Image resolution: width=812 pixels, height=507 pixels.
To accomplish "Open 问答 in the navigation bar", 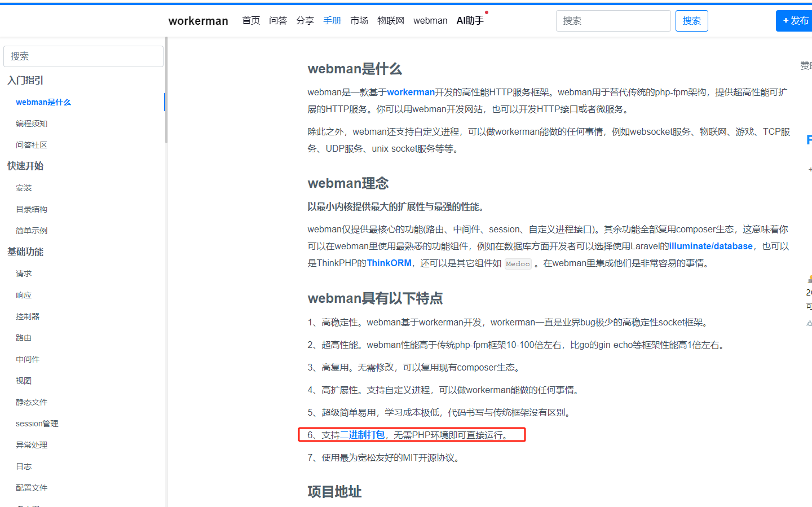I will tap(278, 21).
